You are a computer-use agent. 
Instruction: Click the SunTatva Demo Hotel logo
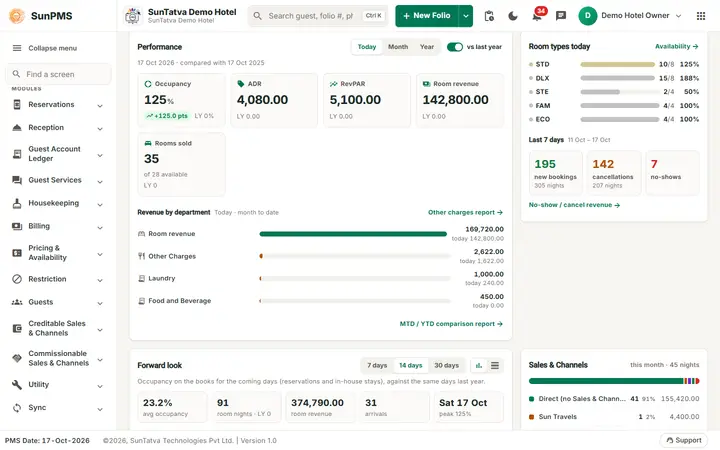[x=133, y=16]
